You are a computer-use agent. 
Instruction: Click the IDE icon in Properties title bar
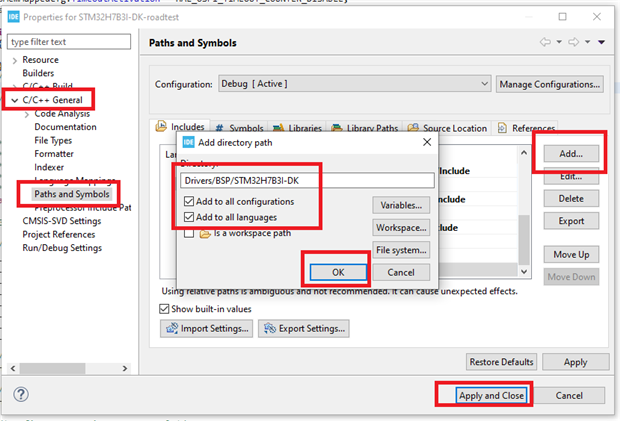pyautogui.click(x=13, y=17)
